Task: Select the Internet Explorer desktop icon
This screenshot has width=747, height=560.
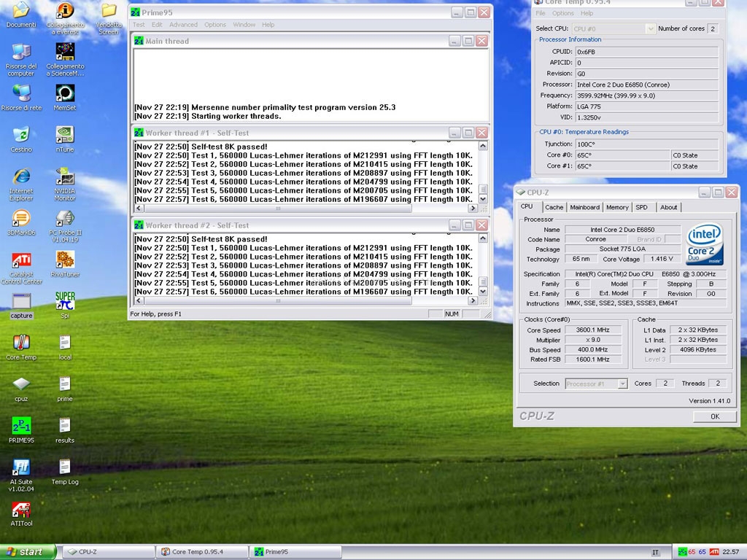Action: 21,184
